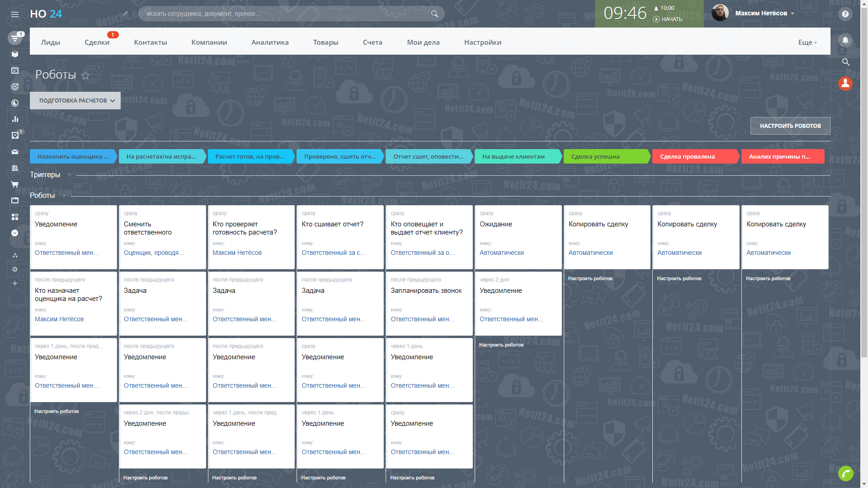
Task: Click the calendar icon in the left sidebar
Action: point(15,70)
